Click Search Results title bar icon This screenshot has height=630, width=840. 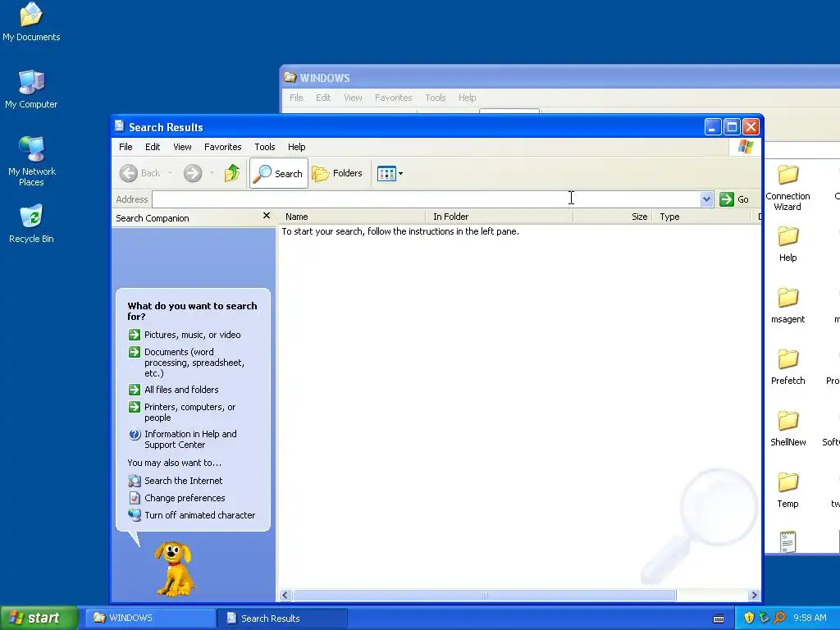pos(120,126)
